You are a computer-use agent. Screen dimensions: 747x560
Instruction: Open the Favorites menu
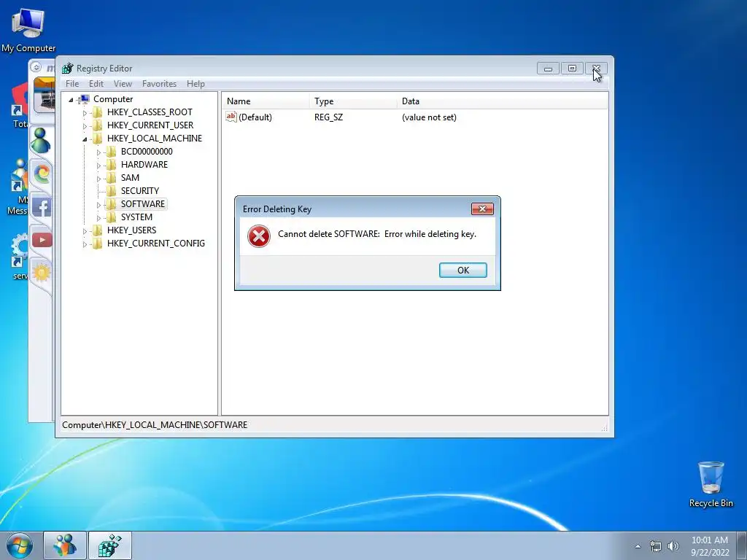(x=159, y=84)
